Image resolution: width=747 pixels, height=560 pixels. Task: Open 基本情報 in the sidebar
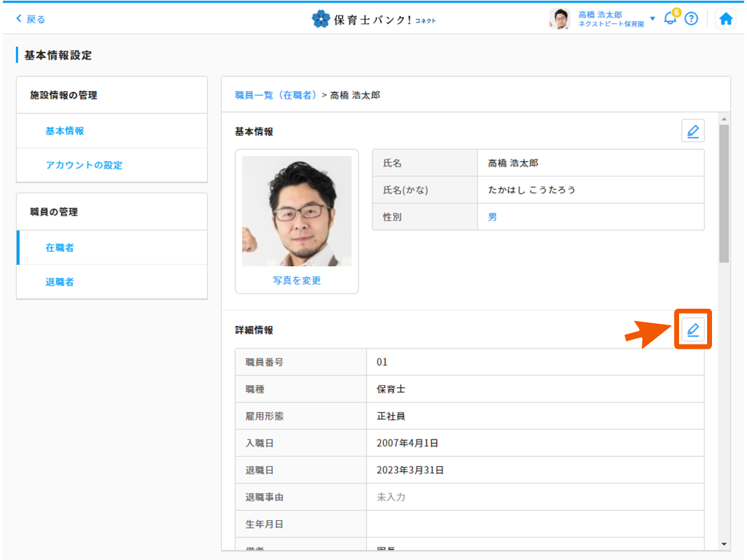(x=65, y=131)
